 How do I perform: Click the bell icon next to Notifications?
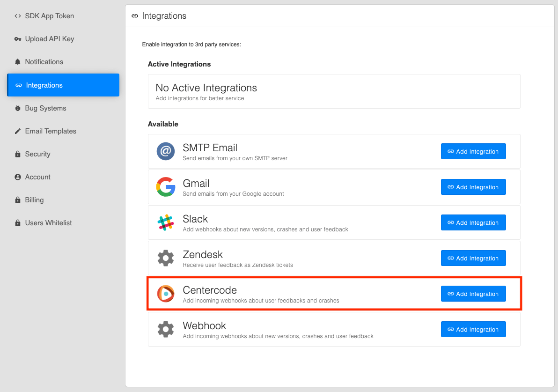pyautogui.click(x=17, y=62)
